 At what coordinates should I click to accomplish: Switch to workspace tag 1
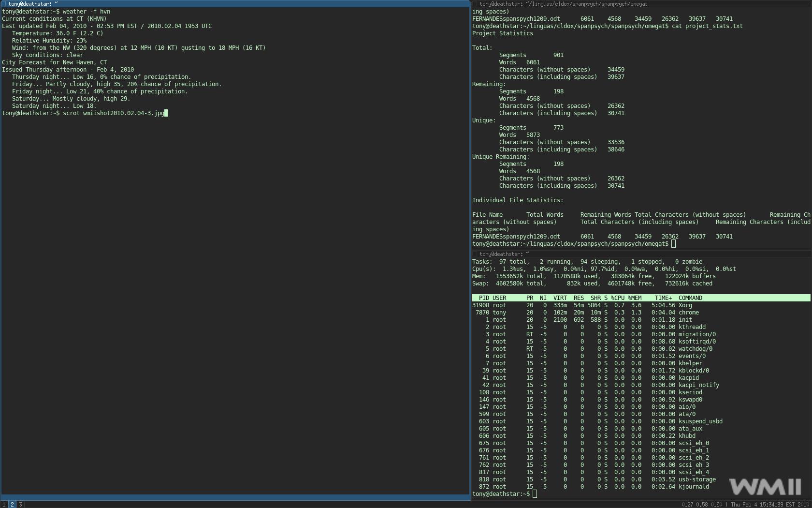pyautogui.click(x=4, y=504)
